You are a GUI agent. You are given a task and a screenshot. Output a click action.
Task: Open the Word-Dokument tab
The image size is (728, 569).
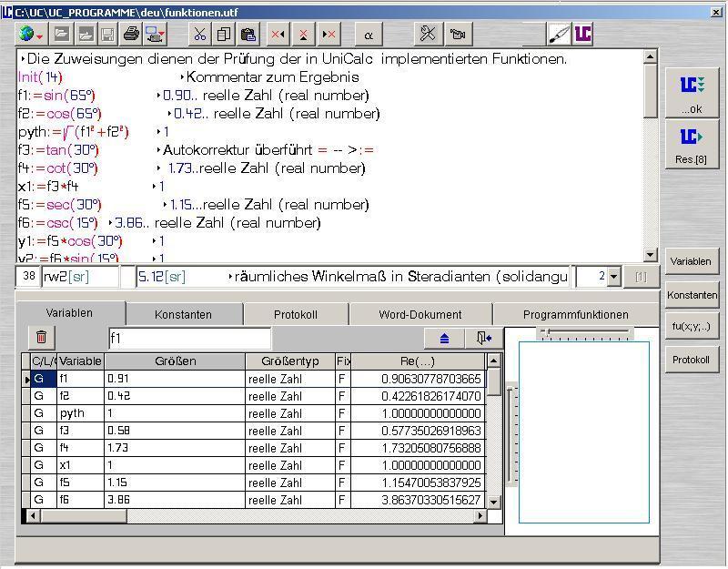point(420,314)
